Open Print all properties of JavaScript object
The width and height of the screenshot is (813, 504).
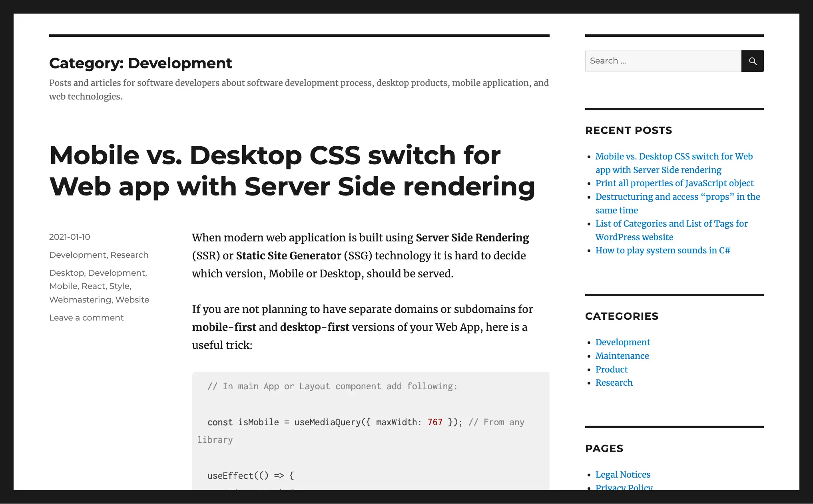(675, 183)
